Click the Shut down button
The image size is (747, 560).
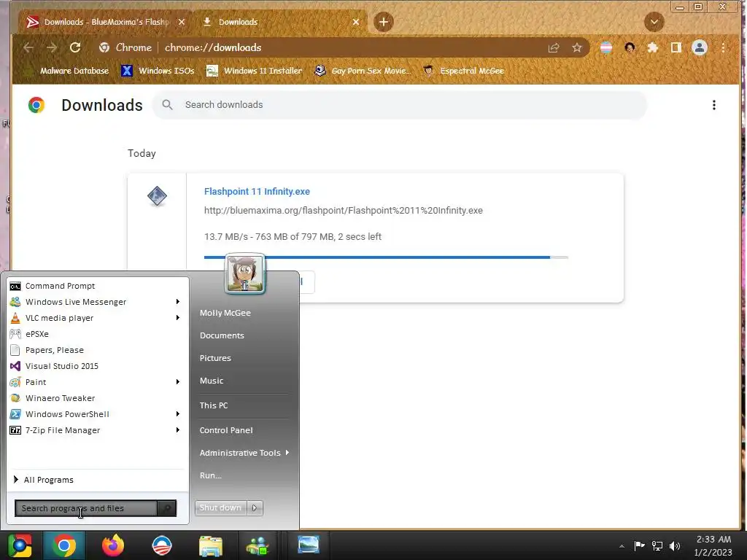coord(220,507)
